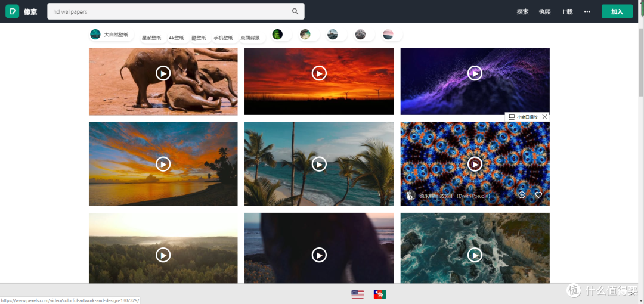
Task: Click the green 加入 button
Action: coord(617,11)
